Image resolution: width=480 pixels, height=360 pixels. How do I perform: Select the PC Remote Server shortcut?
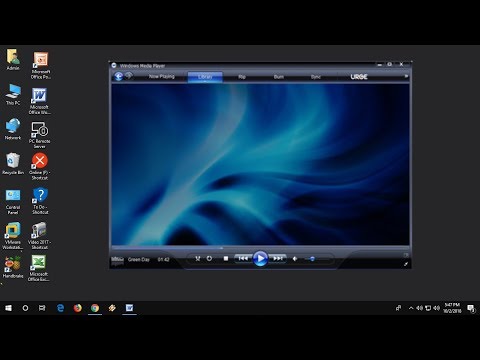[x=39, y=135]
